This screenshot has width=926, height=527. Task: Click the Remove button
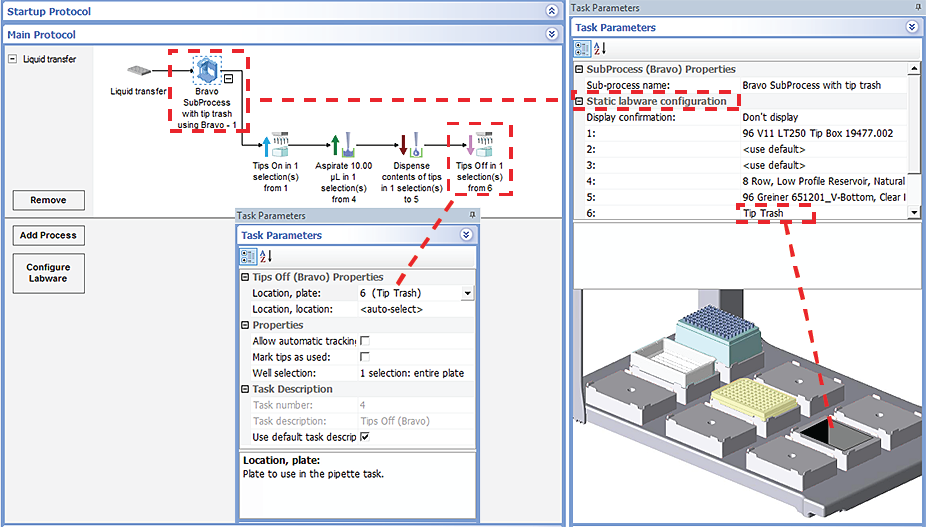[x=48, y=200]
